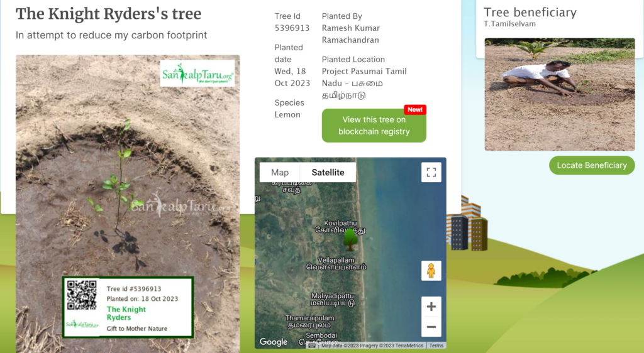The height and width of the screenshot is (353, 644).
Task: Select the planted date Wed, 18 Oct 2023
Action: click(x=292, y=77)
